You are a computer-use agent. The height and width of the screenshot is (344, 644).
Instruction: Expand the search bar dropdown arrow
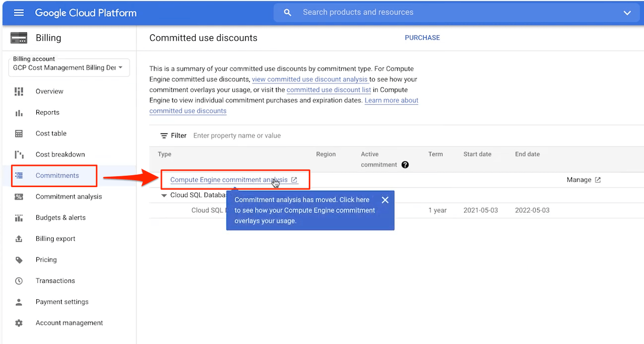pyautogui.click(x=627, y=13)
